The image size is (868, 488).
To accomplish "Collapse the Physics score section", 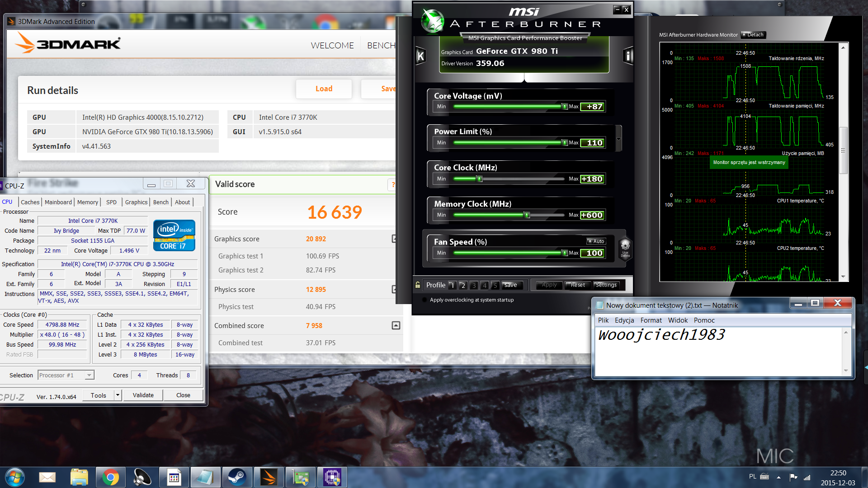I will pos(395,289).
